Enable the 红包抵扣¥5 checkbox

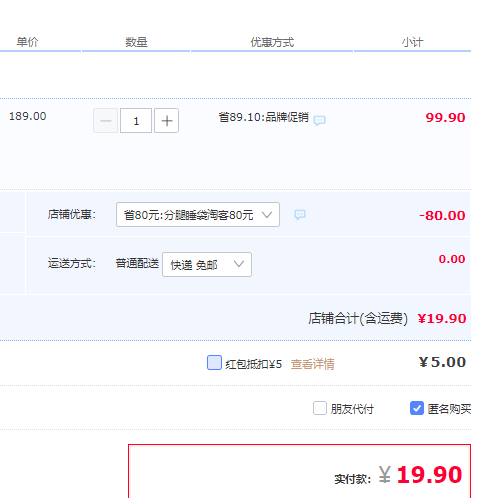(x=214, y=363)
